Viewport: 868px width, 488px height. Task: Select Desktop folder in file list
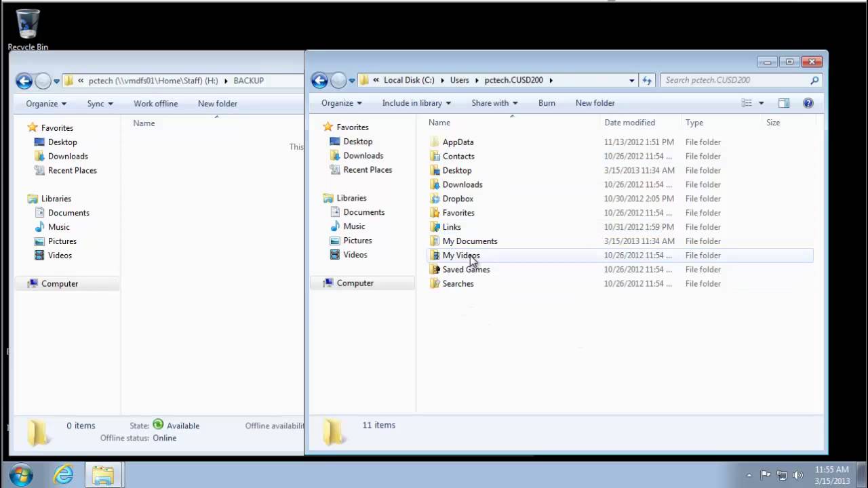pos(457,171)
